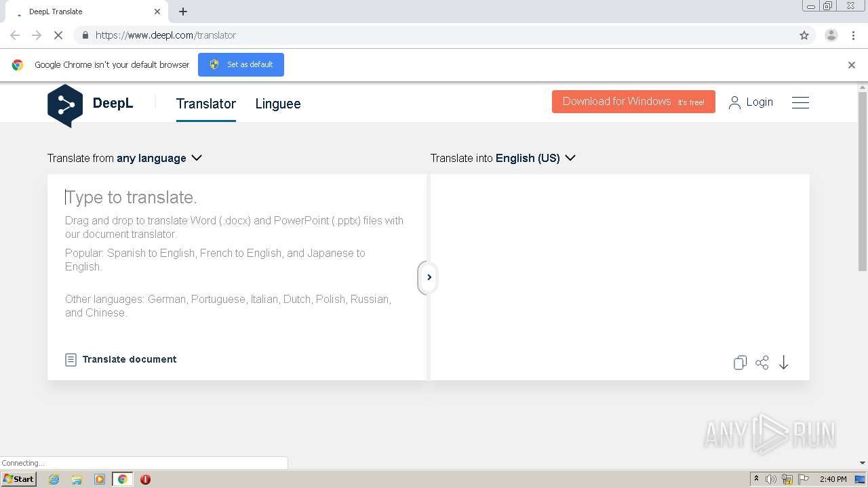Click the show desktop button
The width and height of the screenshot is (868, 488).
[x=860, y=479]
